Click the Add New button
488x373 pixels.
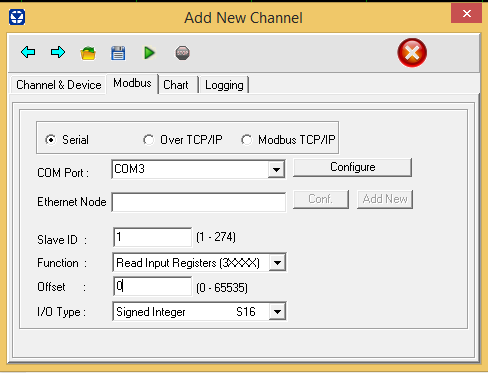coord(385,199)
